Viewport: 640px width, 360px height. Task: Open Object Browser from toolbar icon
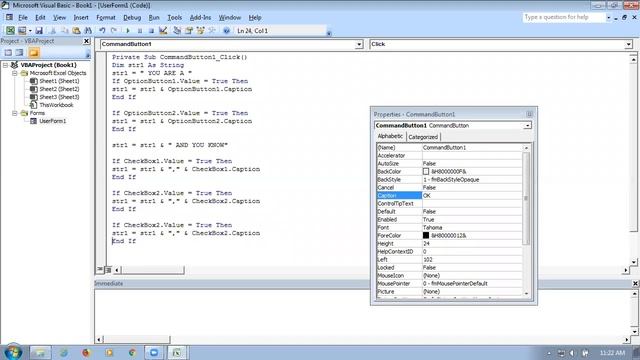click(x=200, y=31)
